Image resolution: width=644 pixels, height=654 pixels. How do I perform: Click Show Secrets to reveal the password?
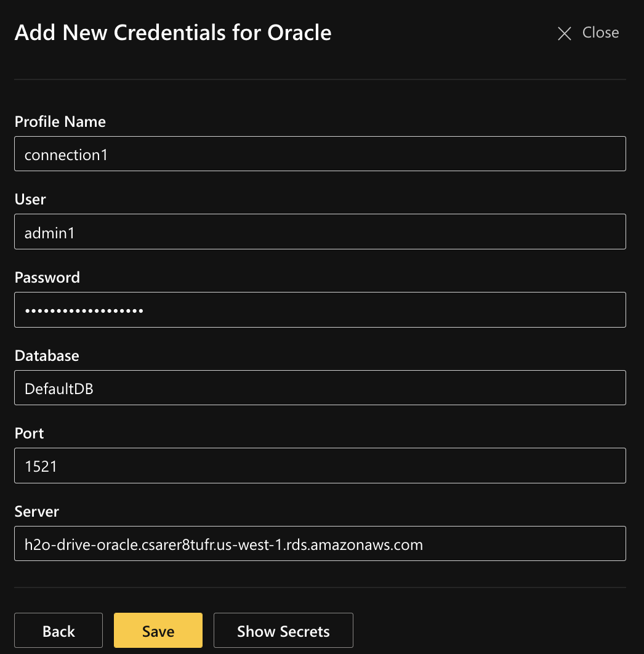pos(283,630)
